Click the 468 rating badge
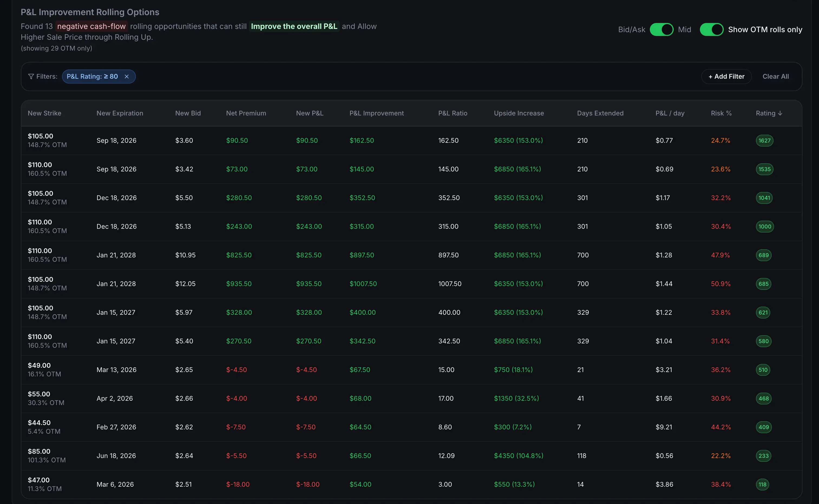 (763, 399)
